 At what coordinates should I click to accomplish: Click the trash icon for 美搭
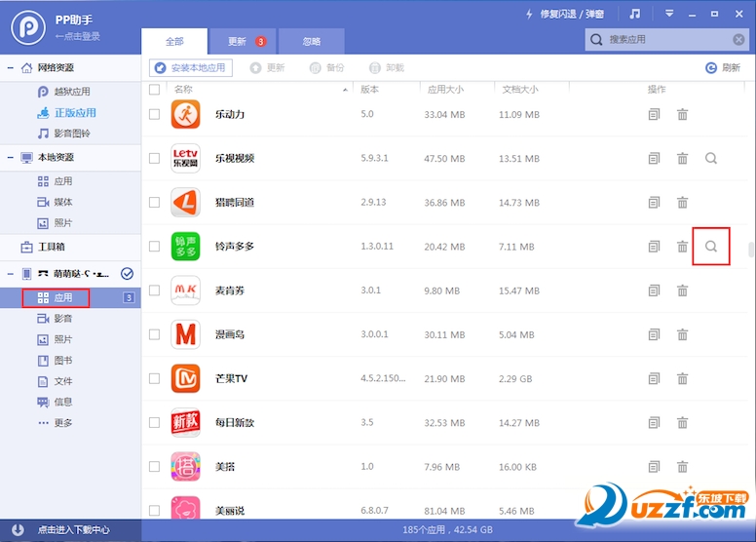pyautogui.click(x=682, y=467)
